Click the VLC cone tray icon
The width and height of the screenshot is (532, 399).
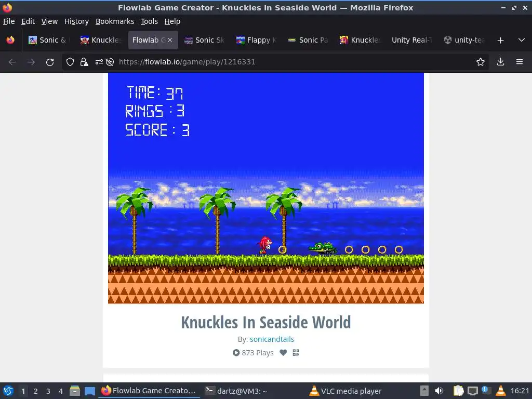[x=501, y=391]
